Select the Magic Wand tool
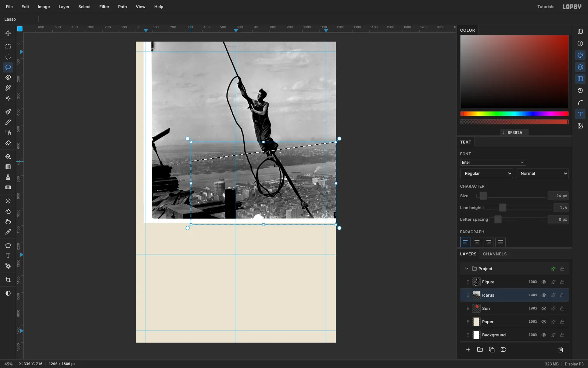This screenshot has width=588, height=368. pyautogui.click(x=8, y=88)
